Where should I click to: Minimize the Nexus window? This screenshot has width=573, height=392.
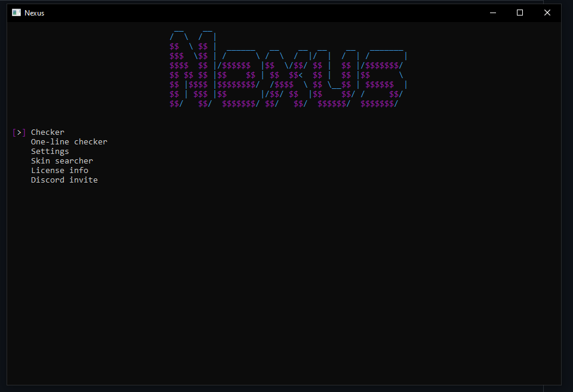pyautogui.click(x=493, y=13)
